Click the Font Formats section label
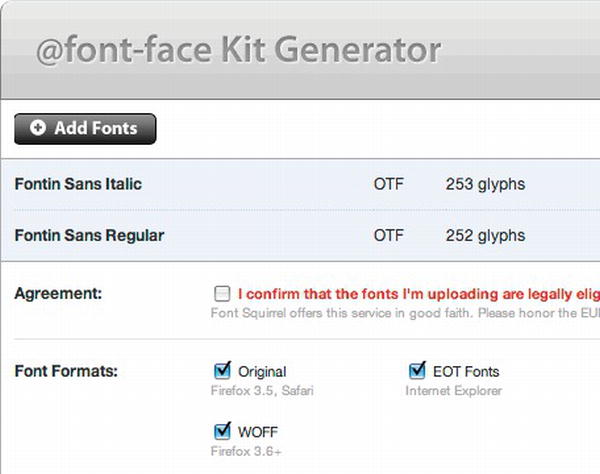The height and width of the screenshot is (474, 600). click(66, 372)
